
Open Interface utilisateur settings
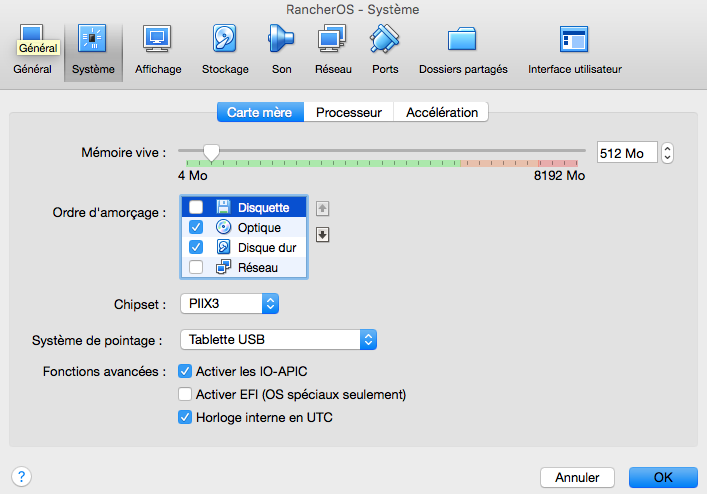[574, 50]
